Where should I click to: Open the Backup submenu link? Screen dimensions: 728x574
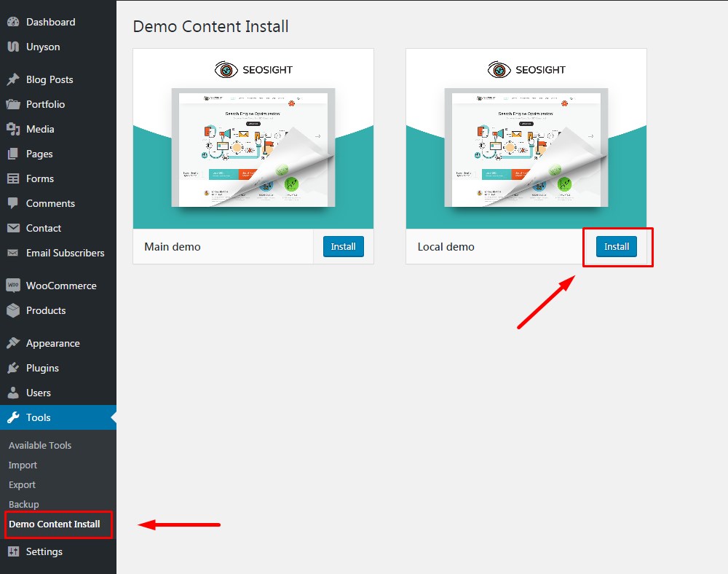[x=24, y=504]
